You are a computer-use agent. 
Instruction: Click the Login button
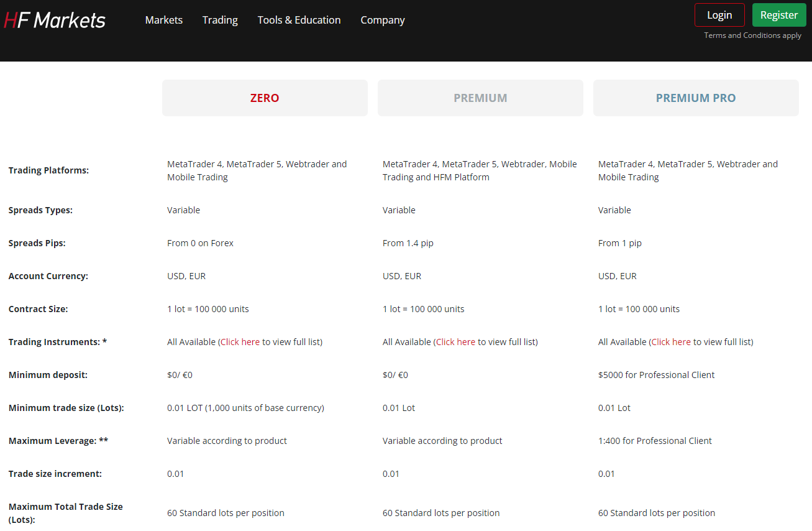point(719,14)
